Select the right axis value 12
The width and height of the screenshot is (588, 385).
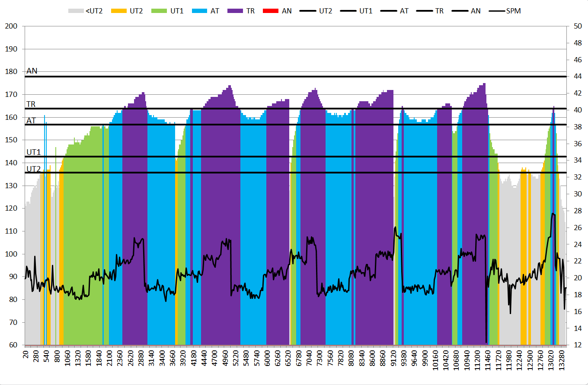[x=577, y=345]
